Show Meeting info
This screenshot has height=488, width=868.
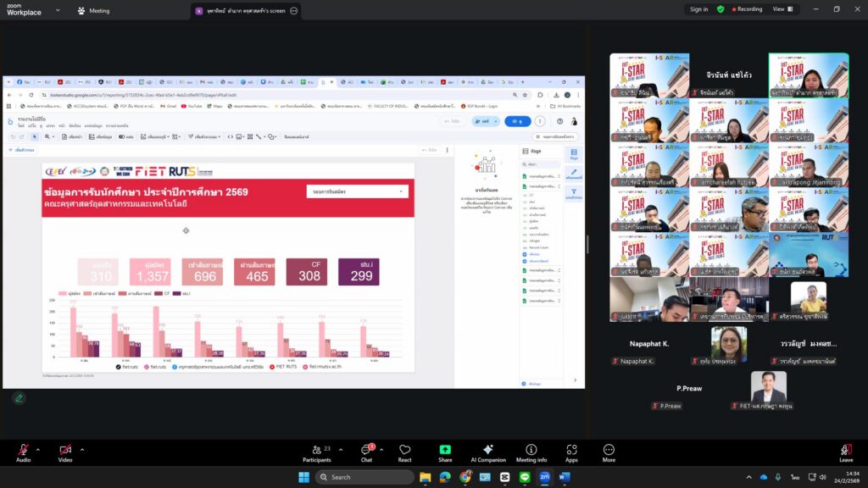531,450
